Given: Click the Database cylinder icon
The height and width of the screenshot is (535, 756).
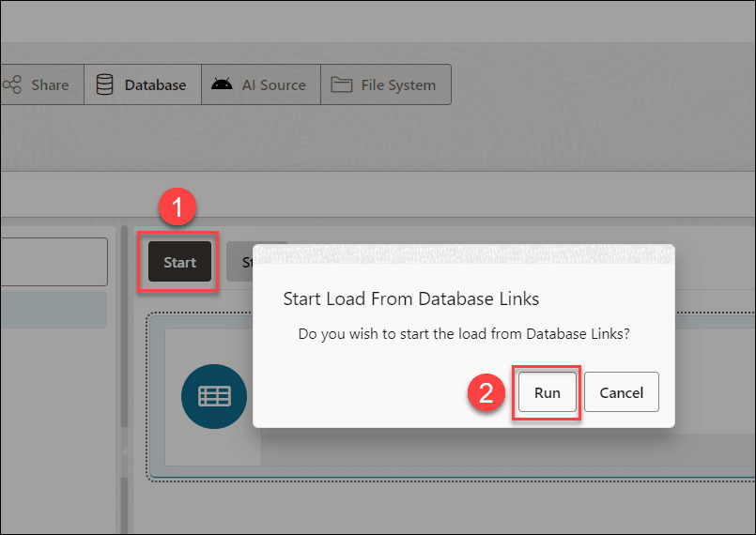Looking at the screenshot, I should [105, 84].
